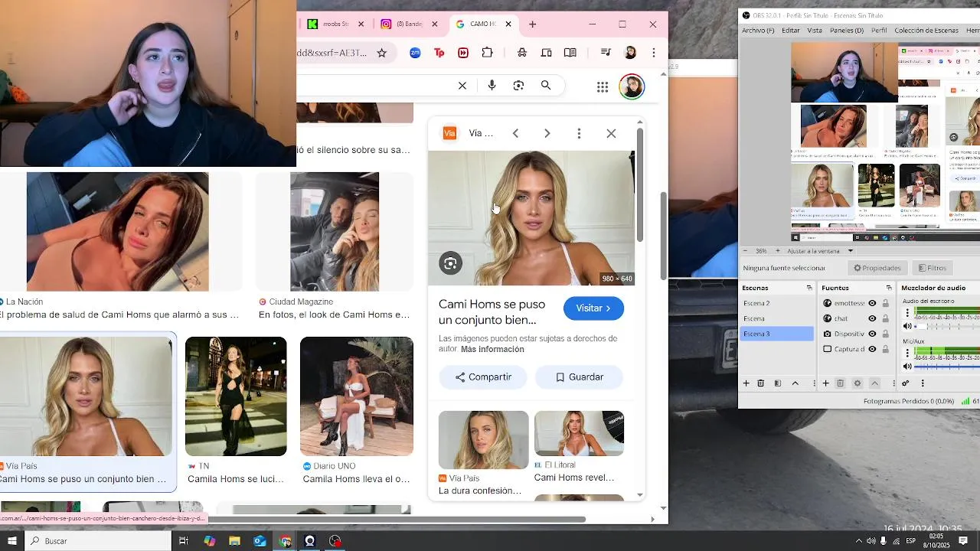Expand Ajustar a la ventana dropdown in OBS
The image size is (980, 551).
point(850,251)
